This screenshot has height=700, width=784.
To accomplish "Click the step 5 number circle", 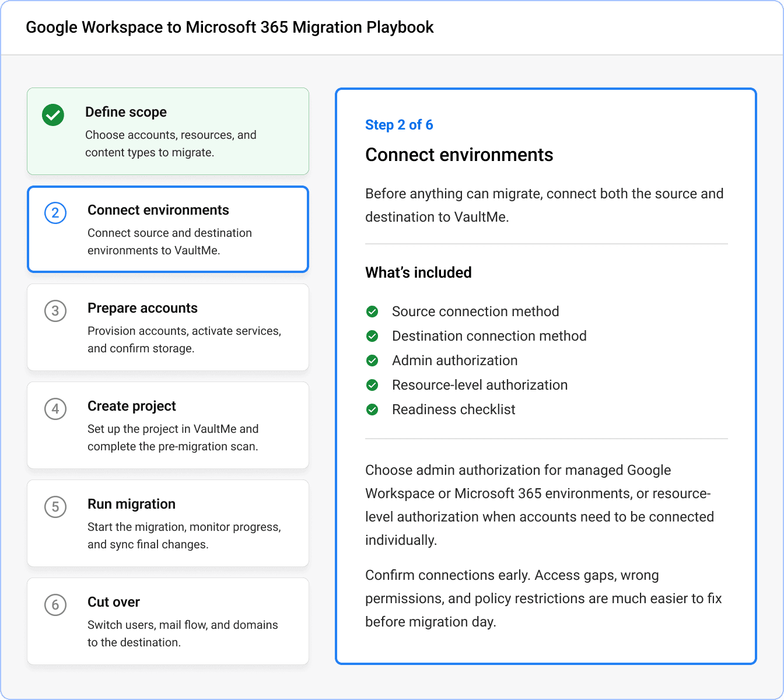I will point(55,507).
